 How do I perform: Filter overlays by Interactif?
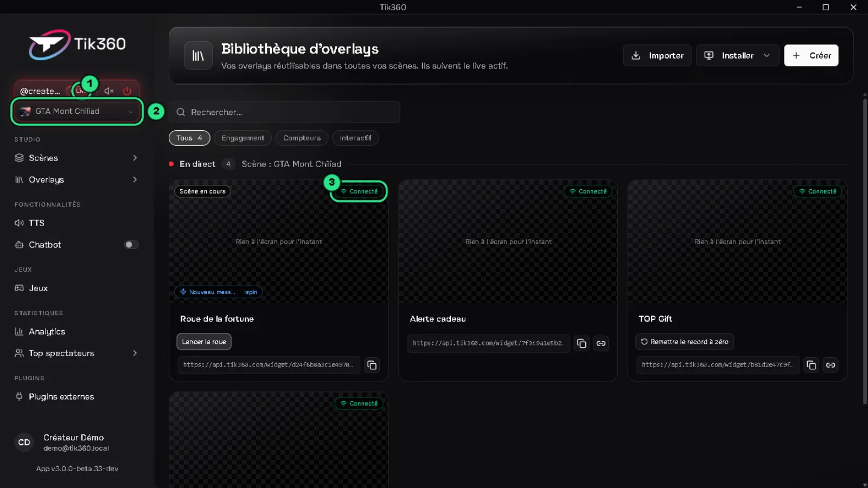coord(355,138)
